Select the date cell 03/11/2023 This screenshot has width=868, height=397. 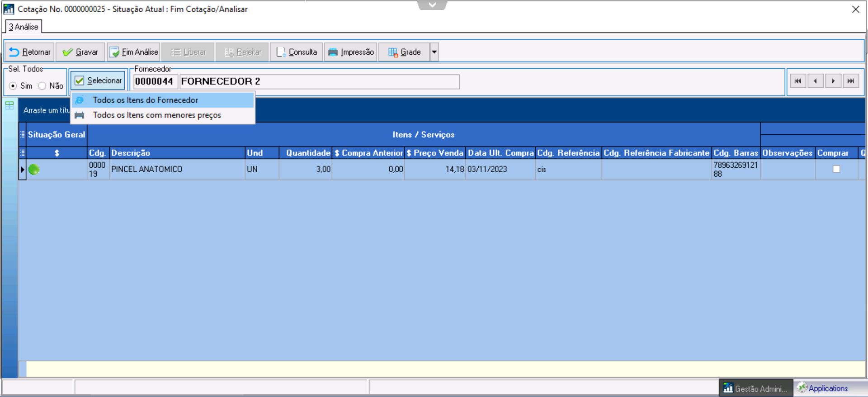500,170
